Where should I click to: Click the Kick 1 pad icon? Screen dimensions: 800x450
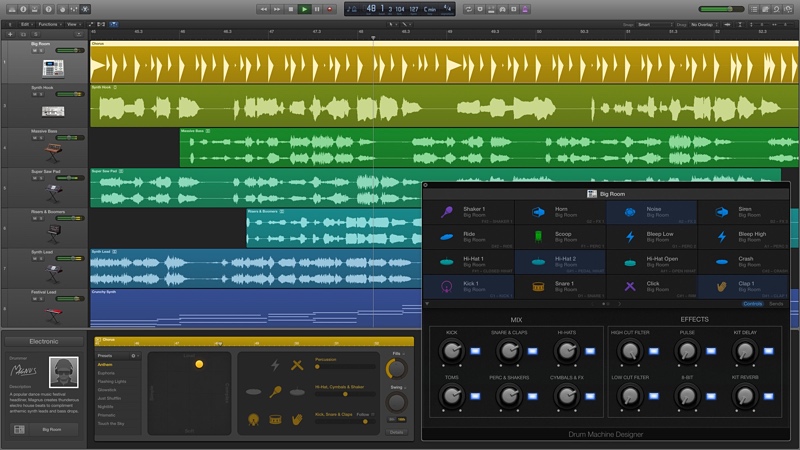pos(447,287)
